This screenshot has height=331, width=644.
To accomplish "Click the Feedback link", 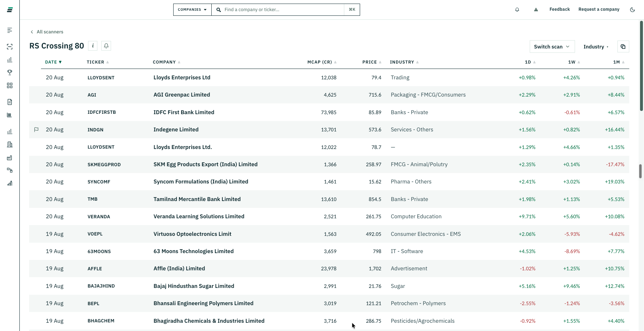I will point(560,9).
